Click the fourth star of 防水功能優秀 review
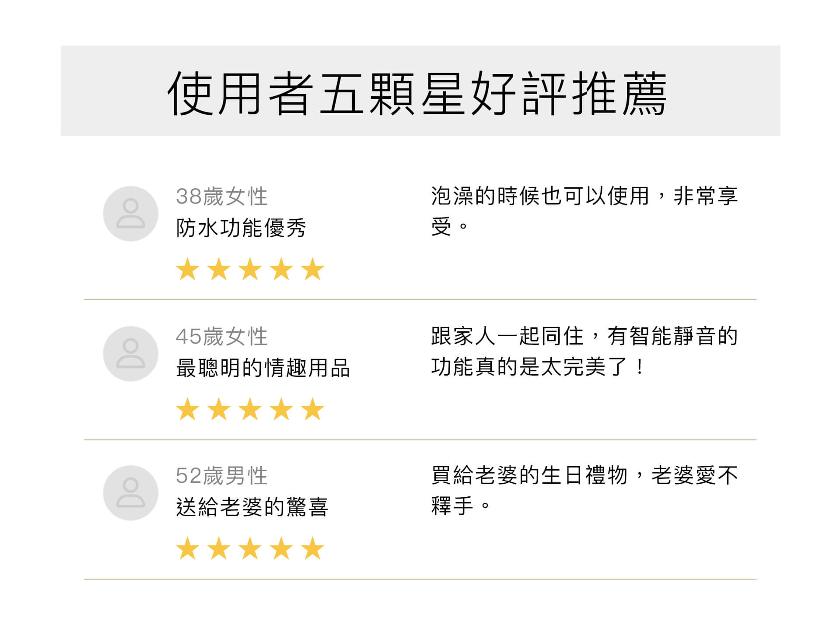The height and width of the screenshot is (629, 840). pyautogui.click(x=281, y=269)
